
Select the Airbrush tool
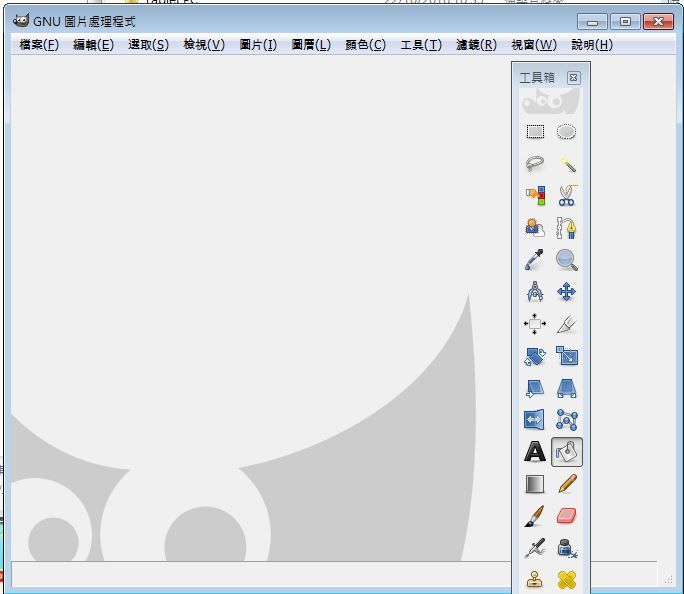535,548
